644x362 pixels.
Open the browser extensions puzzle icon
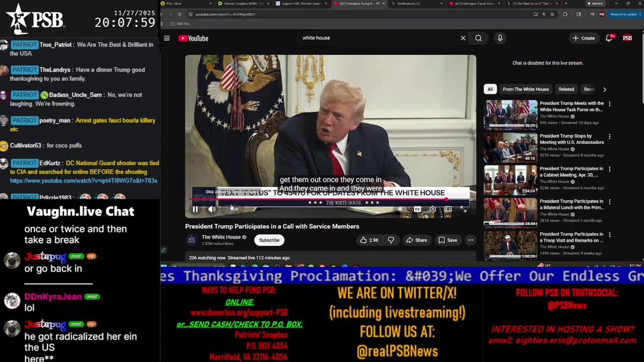(565, 14)
